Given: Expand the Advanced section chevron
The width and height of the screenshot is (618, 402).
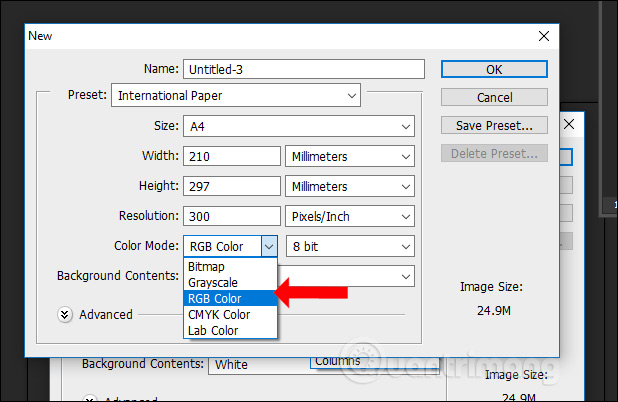Looking at the screenshot, I should [x=66, y=314].
